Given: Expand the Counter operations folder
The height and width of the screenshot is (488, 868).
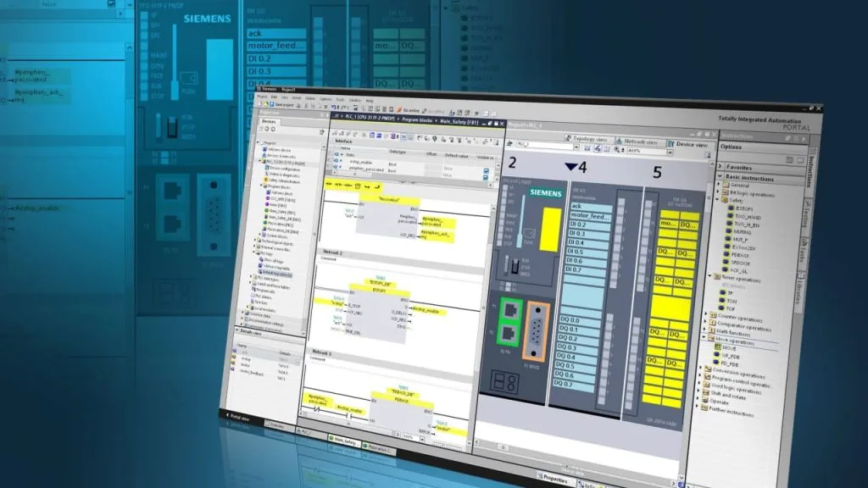Looking at the screenshot, I should pos(707,315).
